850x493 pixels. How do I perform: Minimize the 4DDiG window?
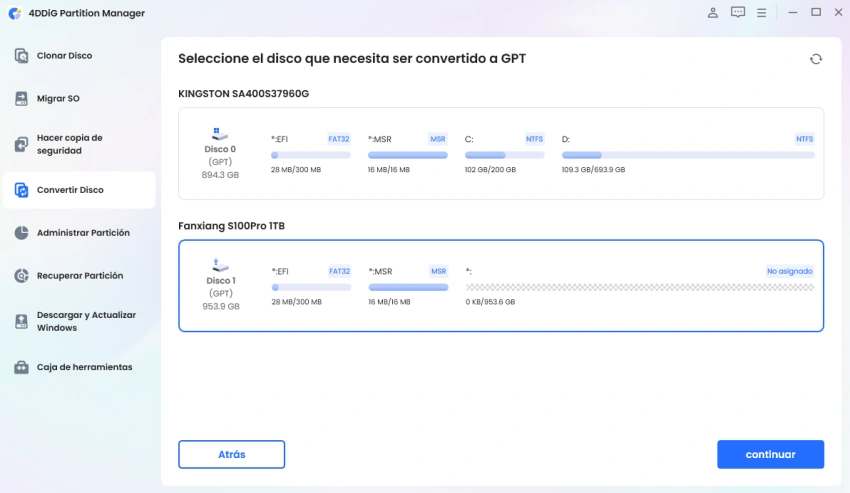coord(793,12)
